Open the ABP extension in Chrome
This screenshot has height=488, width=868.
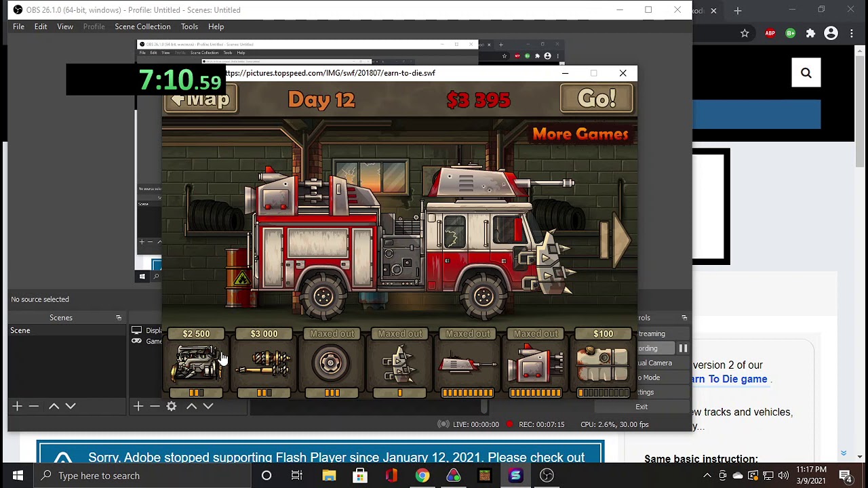pyautogui.click(x=770, y=33)
